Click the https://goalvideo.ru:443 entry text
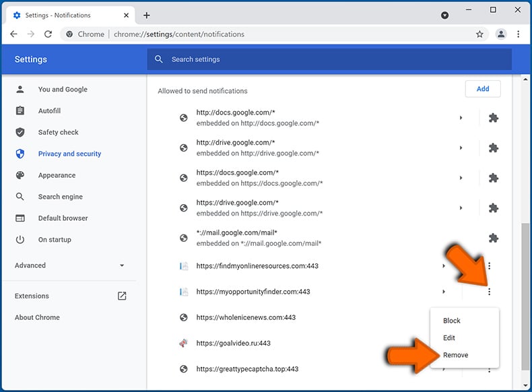The height and width of the screenshot is (392, 532). point(234,343)
